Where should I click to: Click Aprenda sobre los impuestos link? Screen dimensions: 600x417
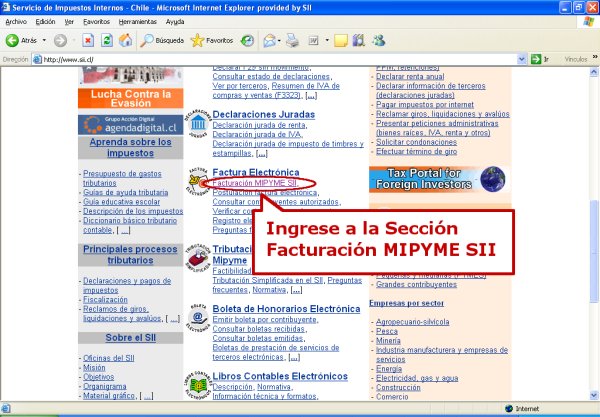click(x=130, y=147)
